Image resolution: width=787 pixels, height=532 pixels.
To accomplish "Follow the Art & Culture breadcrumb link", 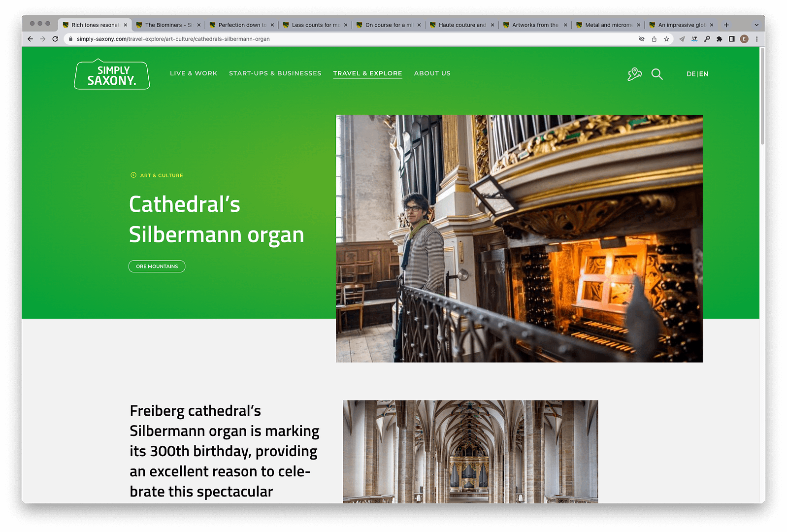I will [162, 175].
